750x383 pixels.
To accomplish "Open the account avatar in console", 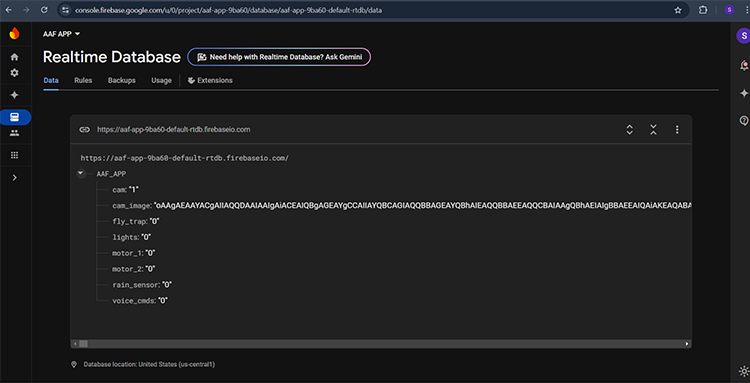I will click(743, 35).
